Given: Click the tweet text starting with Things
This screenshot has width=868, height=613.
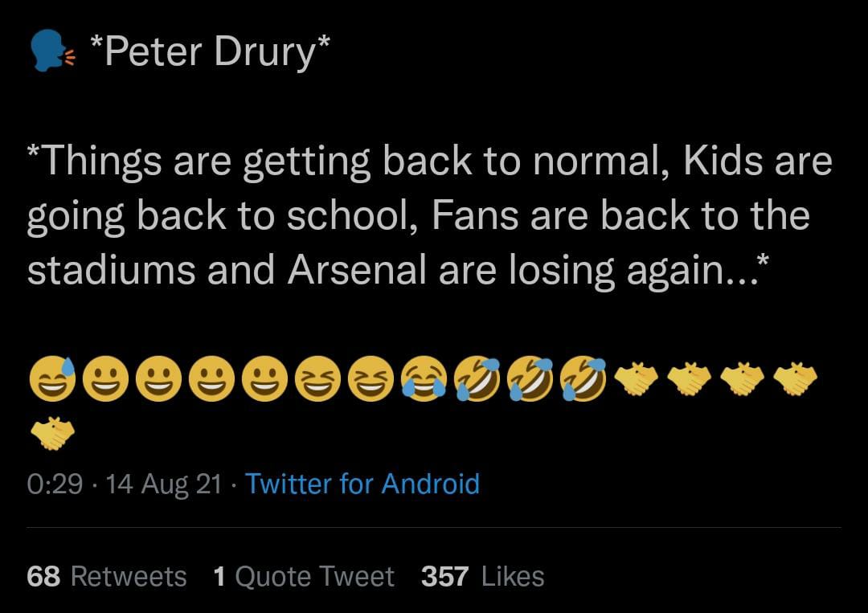Looking at the screenshot, I should [x=429, y=216].
